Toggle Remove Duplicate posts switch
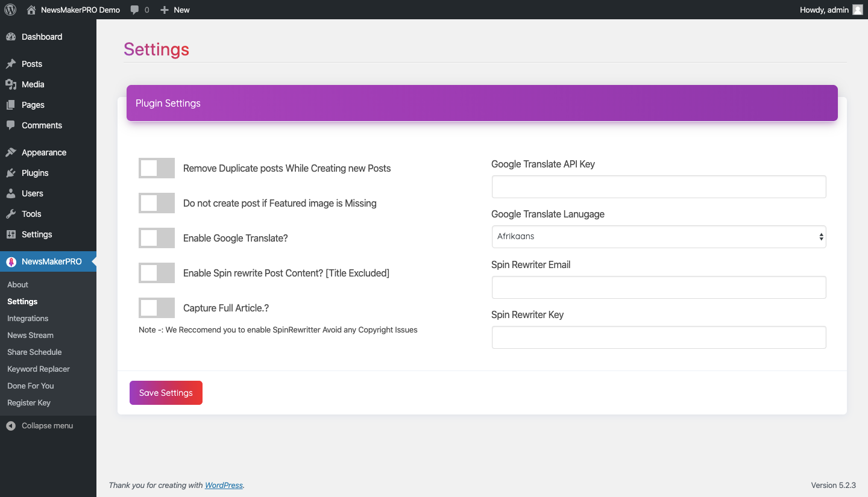868x497 pixels. (157, 168)
